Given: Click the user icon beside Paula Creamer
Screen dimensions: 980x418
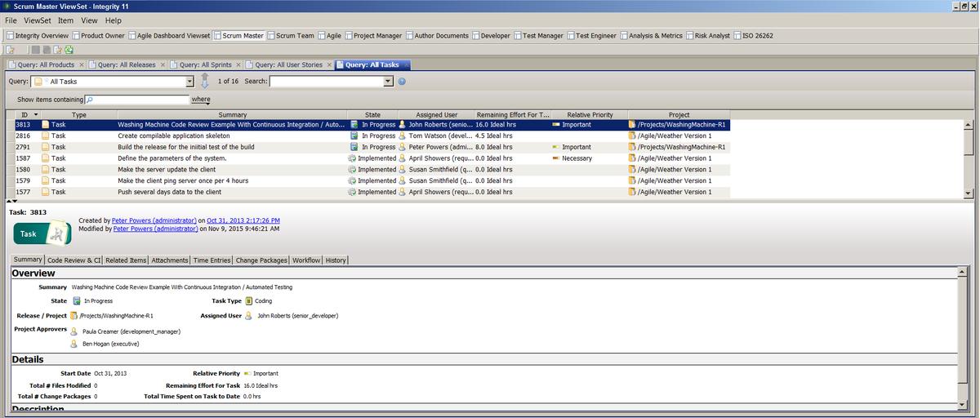Looking at the screenshot, I should [74, 331].
